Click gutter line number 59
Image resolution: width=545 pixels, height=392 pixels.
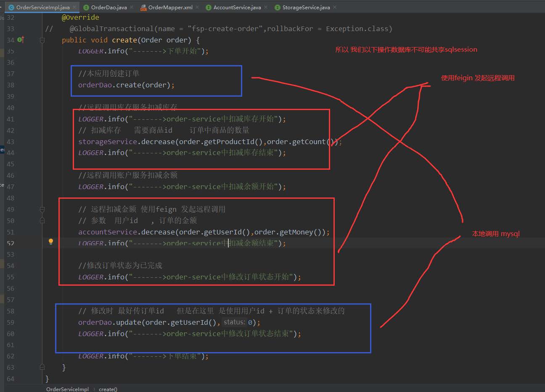coord(10,322)
